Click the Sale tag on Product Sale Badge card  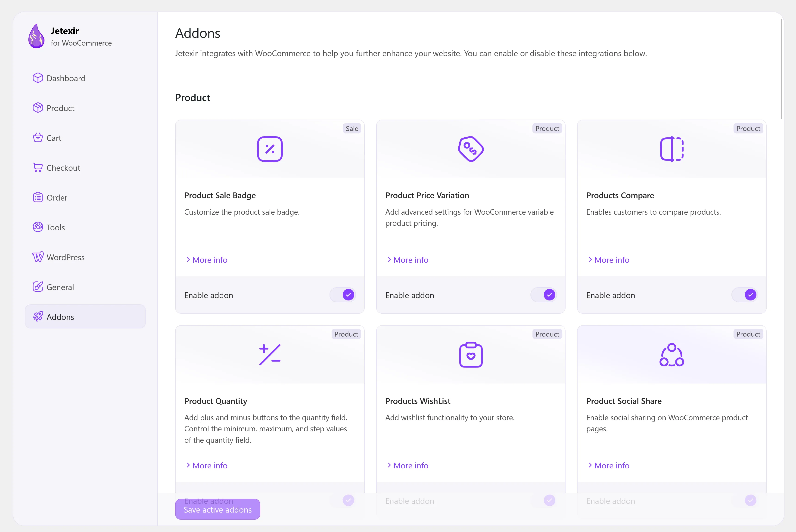(x=352, y=129)
